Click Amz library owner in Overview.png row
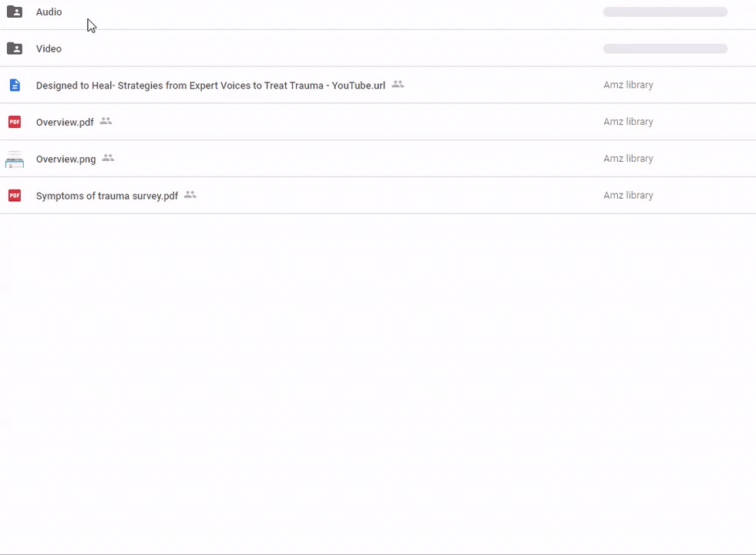Screen dimensions: 756x555 click(x=628, y=159)
